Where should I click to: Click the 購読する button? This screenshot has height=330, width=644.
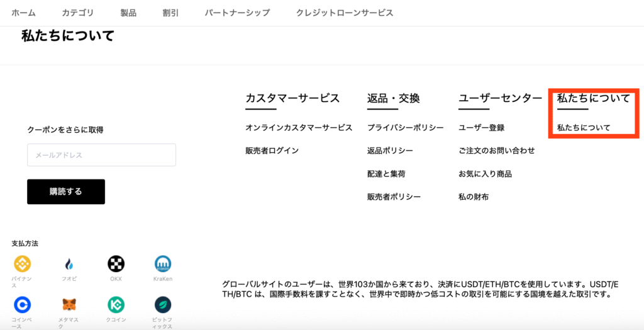65,191
